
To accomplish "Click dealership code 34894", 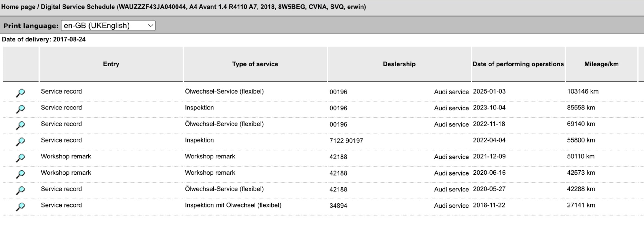I will point(338,206).
